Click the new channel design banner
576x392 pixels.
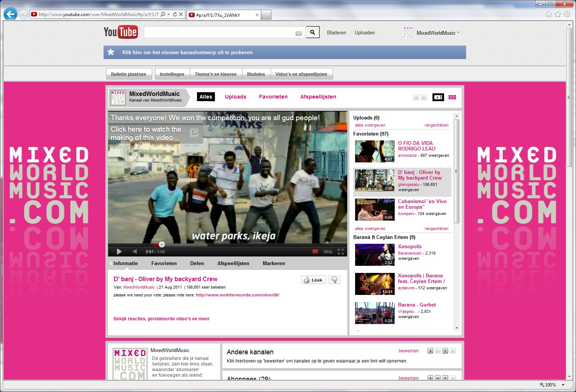coord(285,52)
